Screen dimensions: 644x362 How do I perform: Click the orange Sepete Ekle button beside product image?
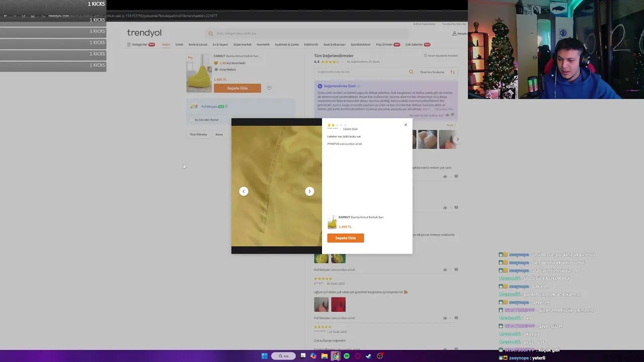[x=237, y=88]
